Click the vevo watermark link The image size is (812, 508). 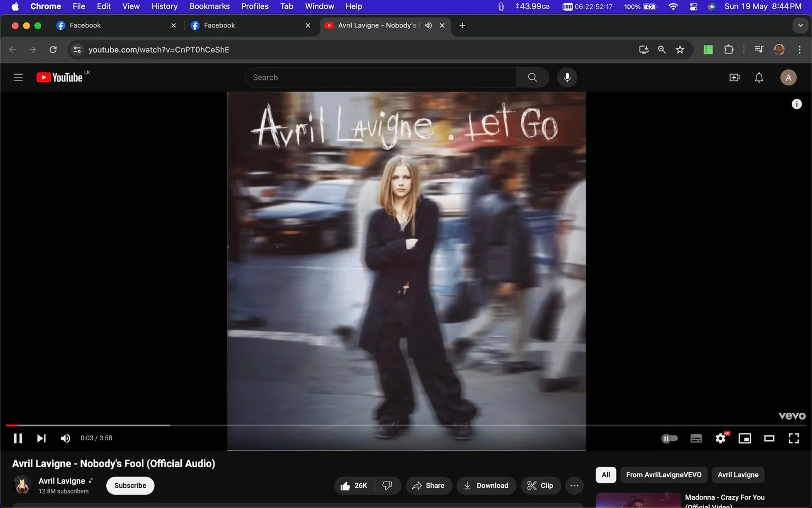point(792,416)
